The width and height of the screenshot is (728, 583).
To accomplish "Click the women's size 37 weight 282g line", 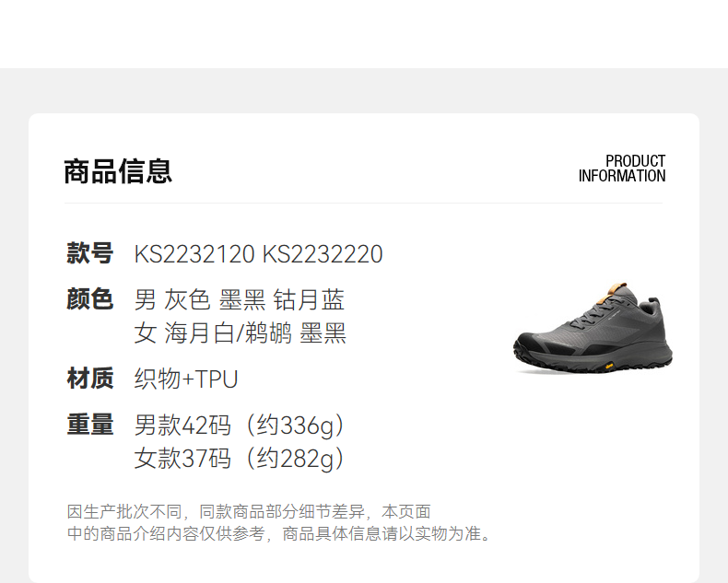I will [x=240, y=459].
